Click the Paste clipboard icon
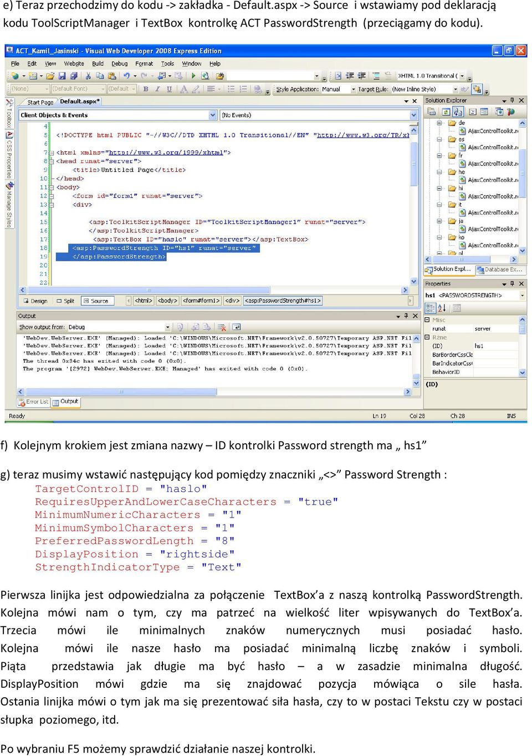The height and width of the screenshot is (756, 532). [x=112, y=76]
